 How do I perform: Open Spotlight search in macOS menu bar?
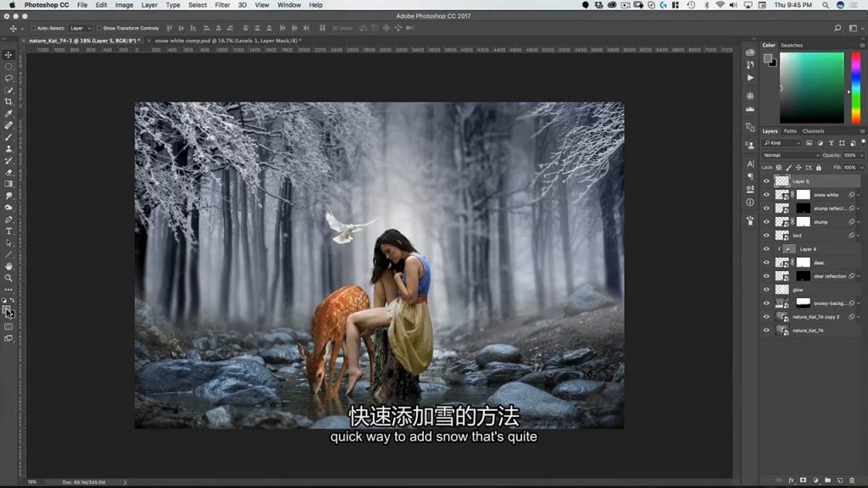(x=826, y=5)
